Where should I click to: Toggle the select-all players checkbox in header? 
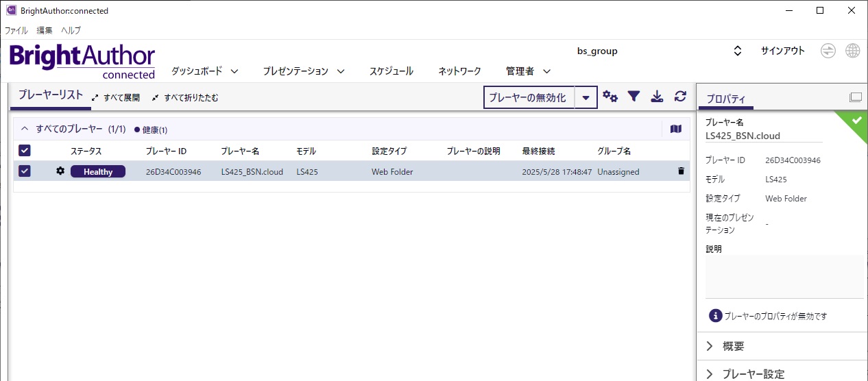(25, 151)
